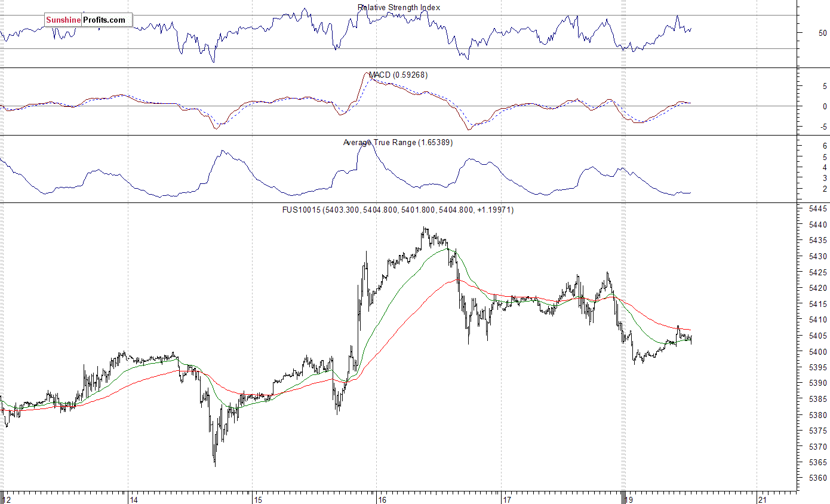Click the 5375 price axis label
The image size is (830, 504).
(x=819, y=431)
